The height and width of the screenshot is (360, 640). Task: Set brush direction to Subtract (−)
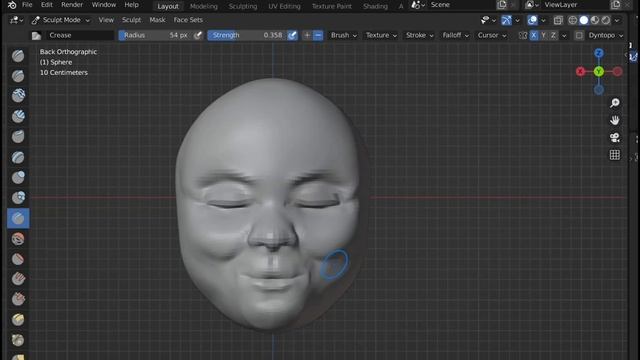click(x=318, y=36)
